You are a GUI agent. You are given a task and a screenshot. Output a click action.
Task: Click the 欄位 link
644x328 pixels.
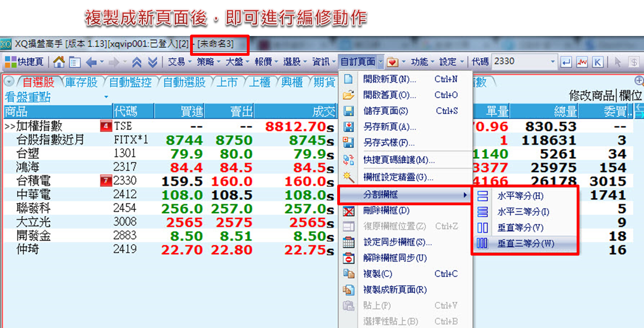630,96
